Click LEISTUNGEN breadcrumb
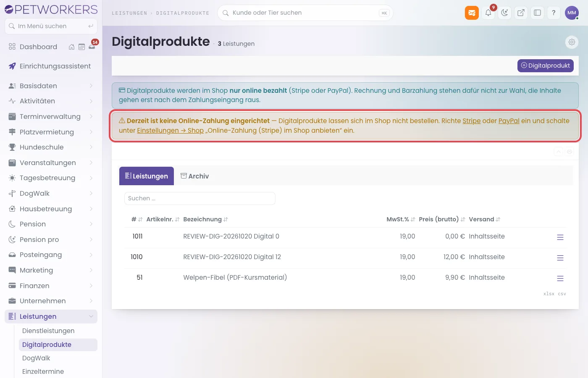The height and width of the screenshot is (378, 588). tap(129, 13)
